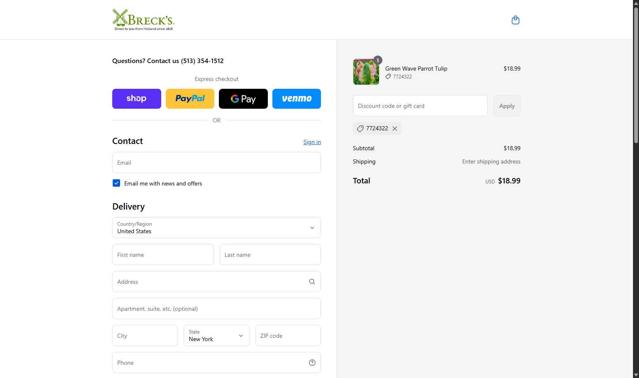Pay with the Shop Pay button
This screenshot has width=639, height=378.
click(x=137, y=99)
